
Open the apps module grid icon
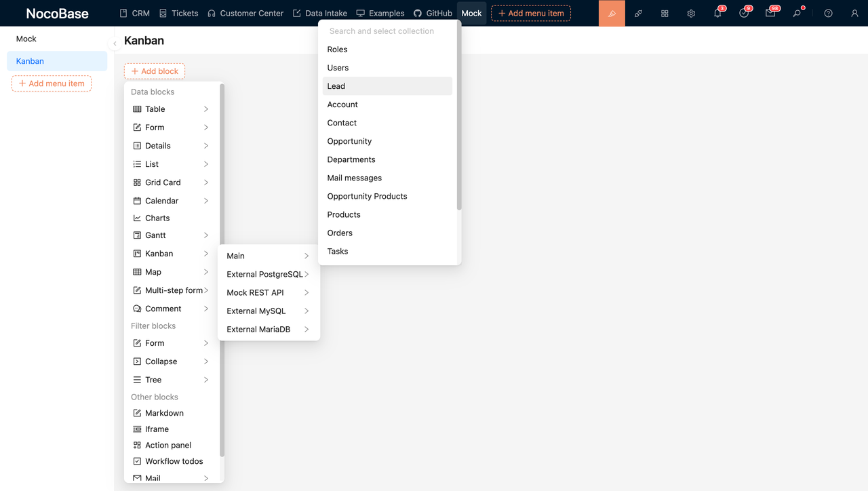click(x=664, y=13)
